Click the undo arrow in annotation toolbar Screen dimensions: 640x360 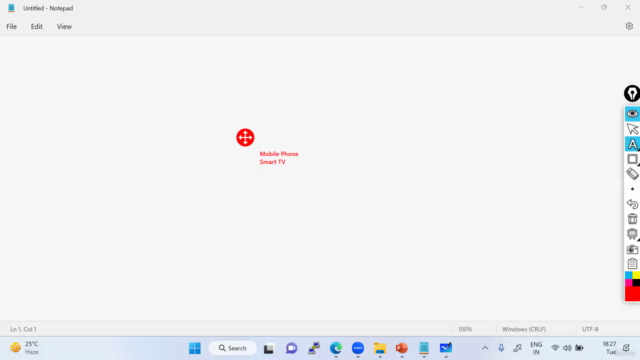click(x=632, y=204)
